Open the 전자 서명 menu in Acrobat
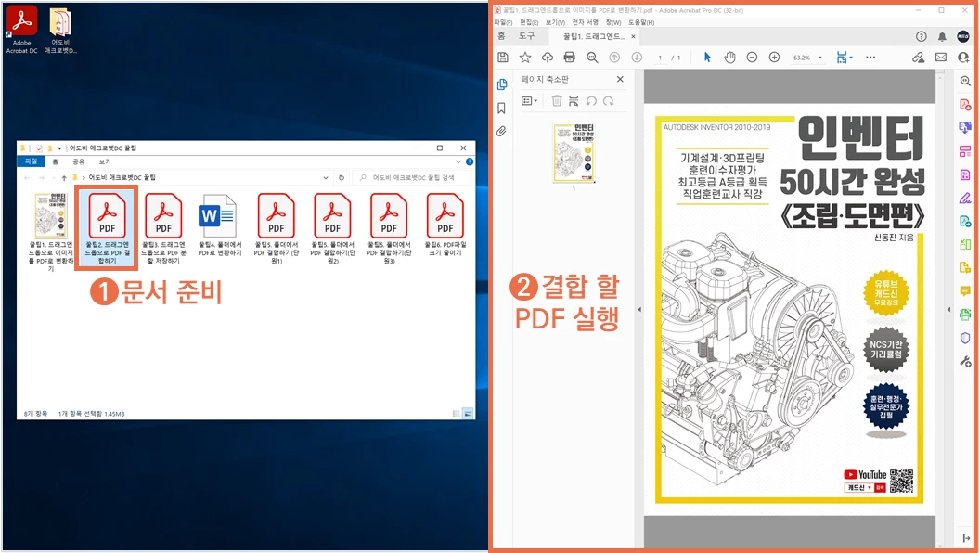Viewport: 980px width, 553px height. (585, 22)
